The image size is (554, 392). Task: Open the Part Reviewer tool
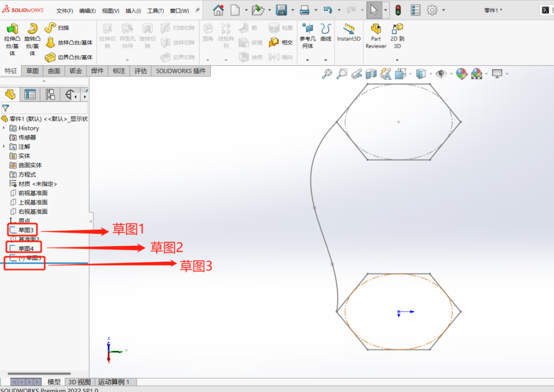376,35
